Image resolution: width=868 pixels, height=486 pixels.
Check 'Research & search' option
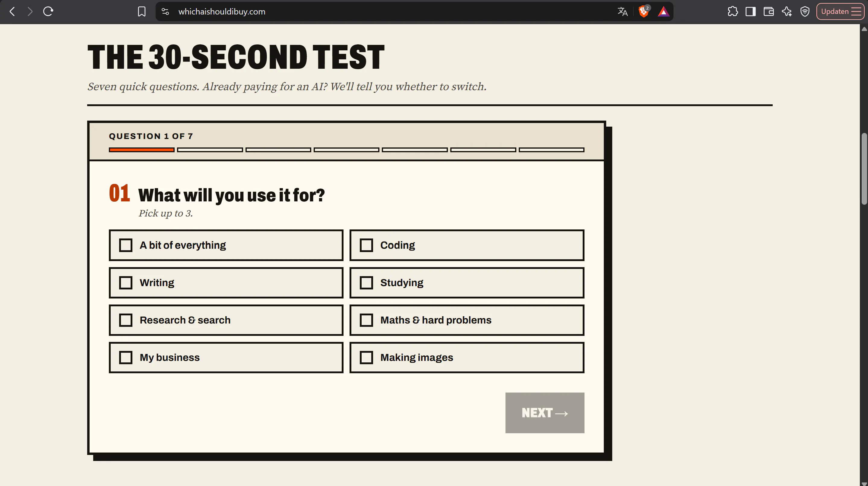point(226,320)
